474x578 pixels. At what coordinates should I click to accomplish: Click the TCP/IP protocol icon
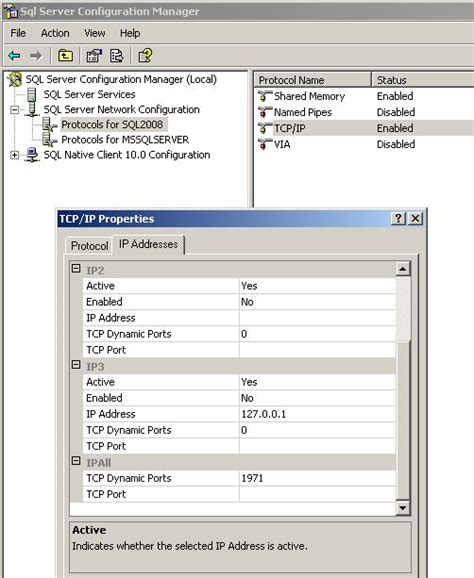coord(265,128)
